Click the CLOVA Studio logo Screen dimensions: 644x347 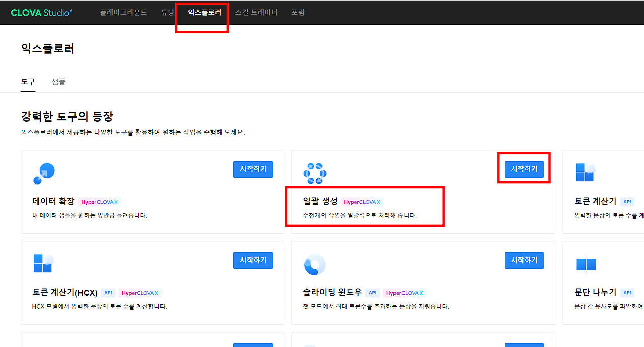coord(42,12)
